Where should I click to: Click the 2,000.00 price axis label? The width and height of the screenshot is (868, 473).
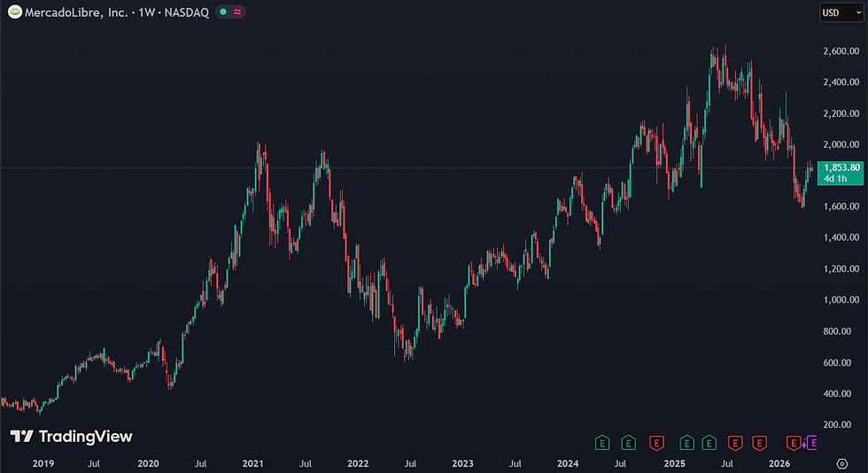pos(841,144)
